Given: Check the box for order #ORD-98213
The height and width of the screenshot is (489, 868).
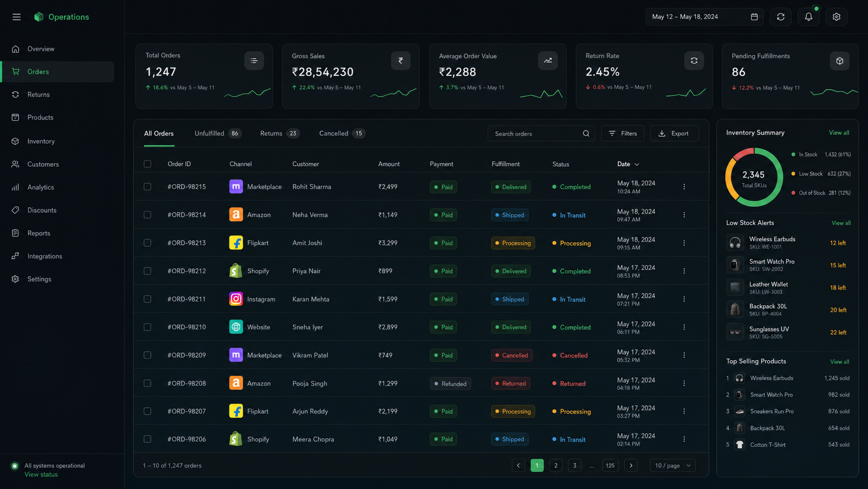Looking at the screenshot, I should (x=147, y=243).
